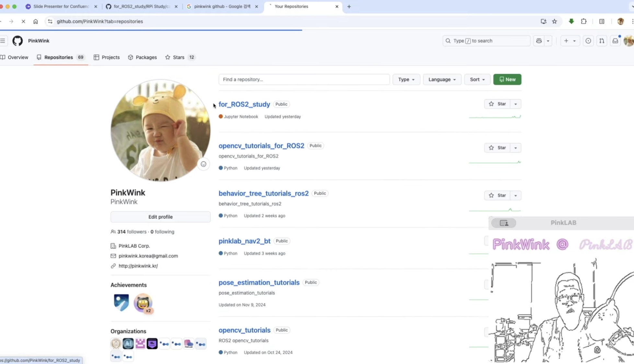
Task: Star the behavior_tree_tutorials_ros2 repository
Action: [497, 195]
